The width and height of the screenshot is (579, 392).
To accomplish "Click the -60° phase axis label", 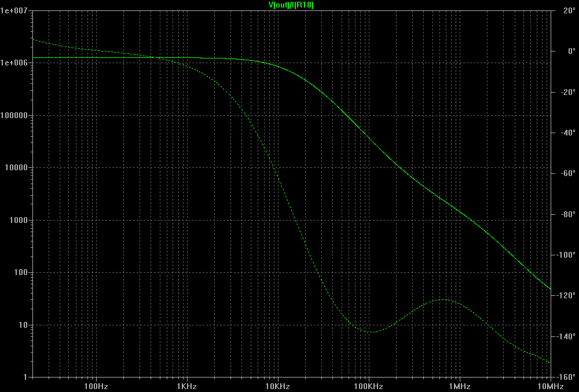I will coord(568,173).
